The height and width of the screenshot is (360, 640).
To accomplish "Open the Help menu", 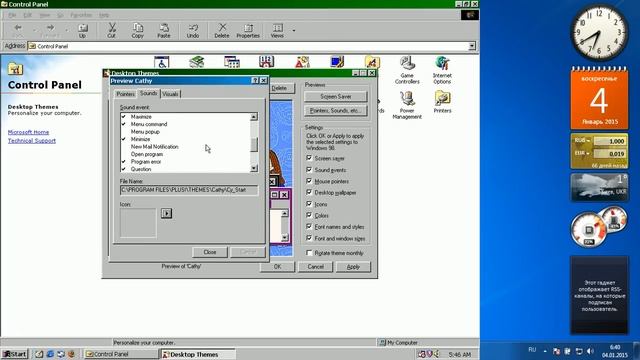I will point(104,15).
